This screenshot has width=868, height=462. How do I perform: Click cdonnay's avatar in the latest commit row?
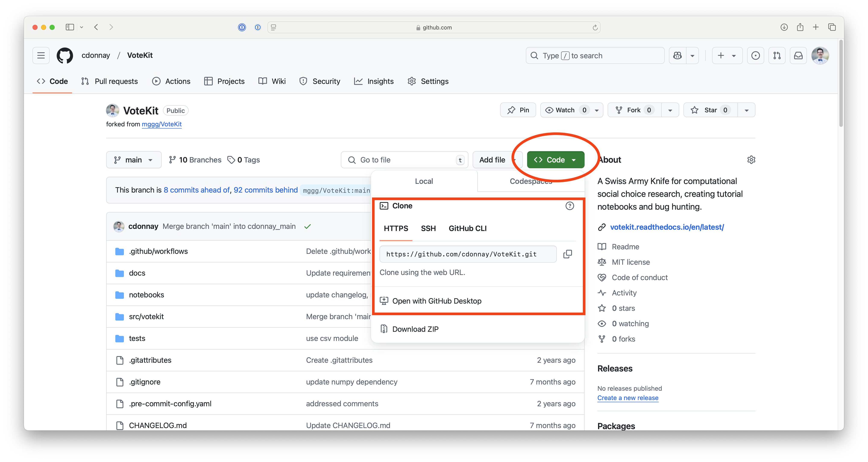(x=119, y=226)
